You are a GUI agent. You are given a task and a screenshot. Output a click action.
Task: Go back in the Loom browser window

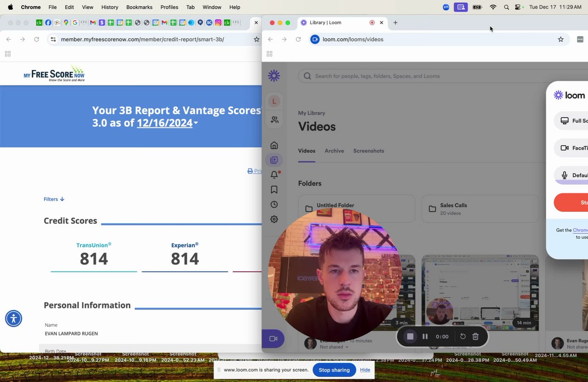[271, 40]
